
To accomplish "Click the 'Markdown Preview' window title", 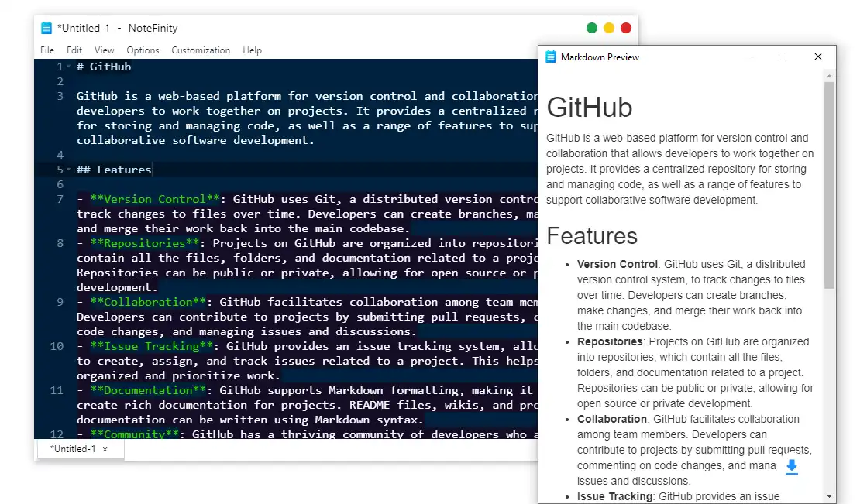I will 600,57.
